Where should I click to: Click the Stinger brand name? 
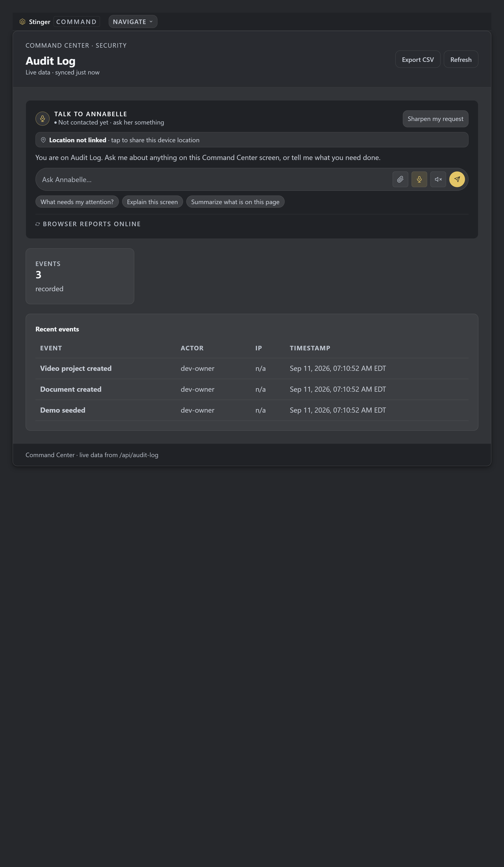pyautogui.click(x=40, y=22)
